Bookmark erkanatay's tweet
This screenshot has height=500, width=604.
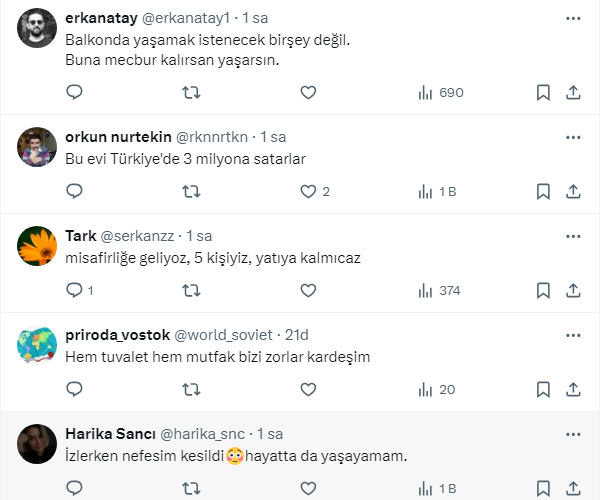coord(543,93)
